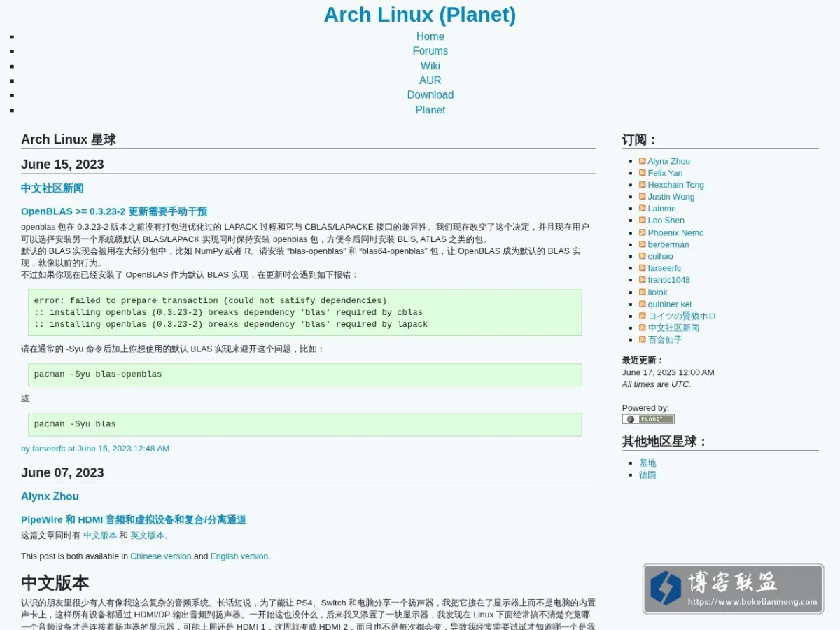Open the farseerfc June 15 post permalink

[x=95, y=449]
